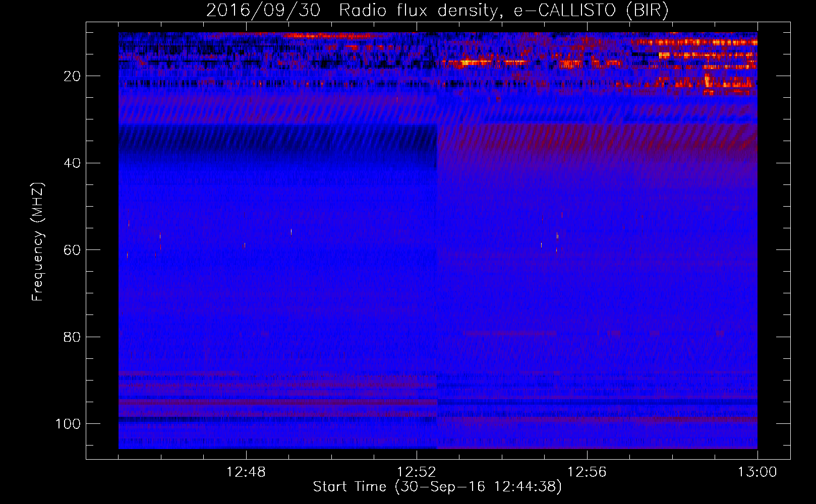The width and height of the screenshot is (816, 504).
Task: Select the "Frequency (MHZ)" axis label
Action: [x=38, y=241]
